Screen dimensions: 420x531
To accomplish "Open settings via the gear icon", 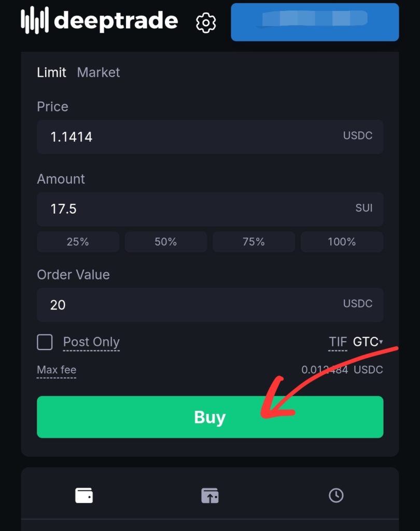I will [x=206, y=22].
